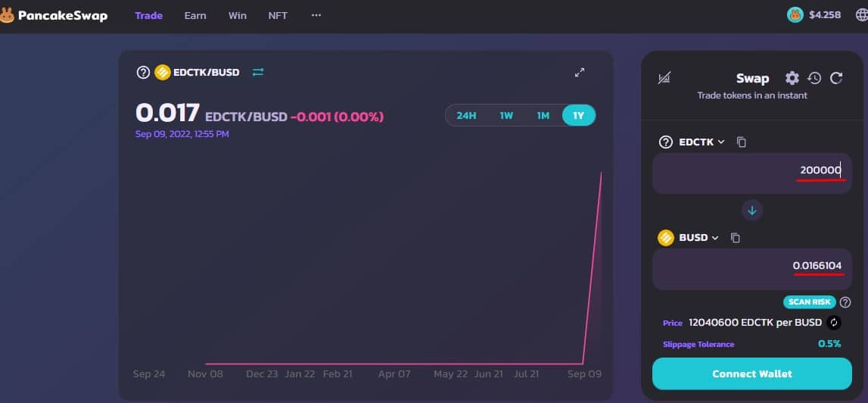Click the Apr 07 chart axis label
The height and width of the screenshot is (403, 868).
pos(394,374)
